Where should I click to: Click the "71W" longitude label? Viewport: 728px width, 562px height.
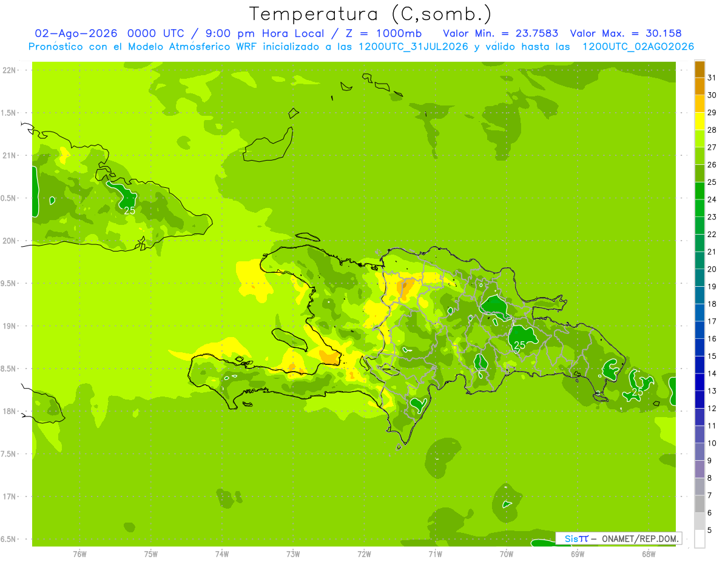[x=435, y=554]
